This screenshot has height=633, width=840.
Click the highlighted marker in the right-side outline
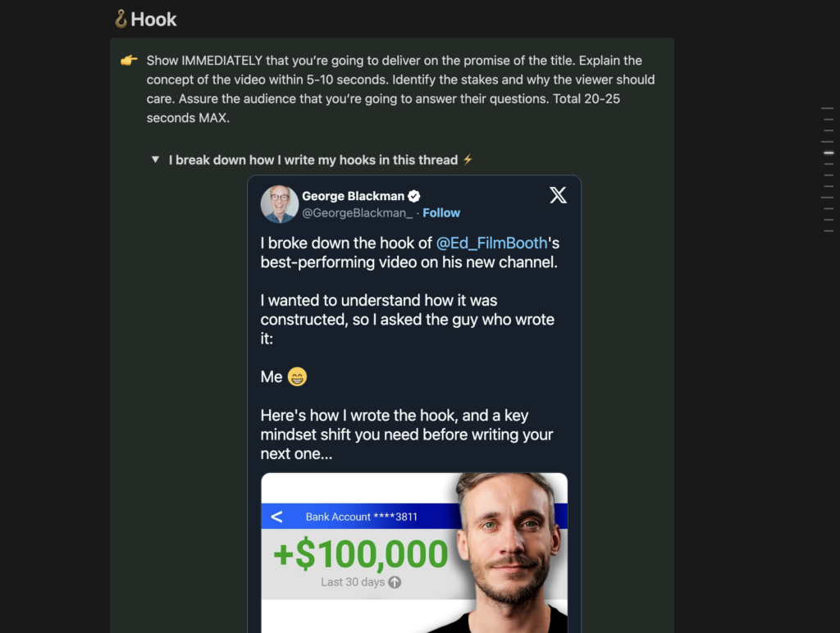point(827,152)
